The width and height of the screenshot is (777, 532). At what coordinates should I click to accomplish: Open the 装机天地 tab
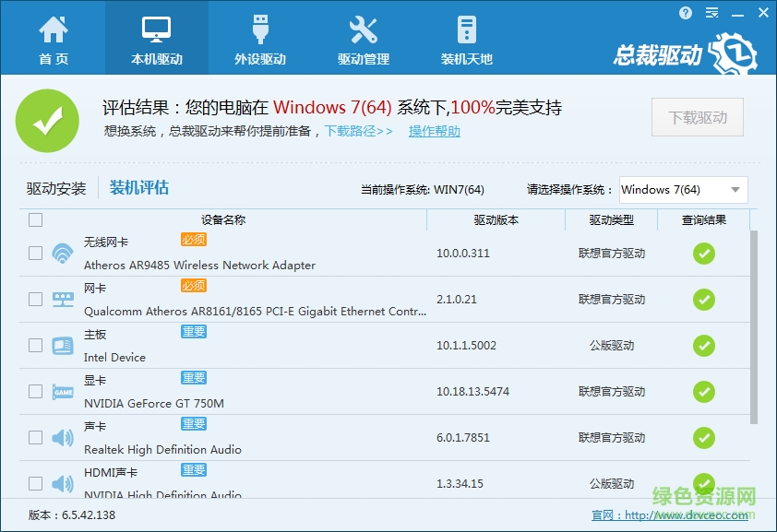[x=466, y=40]
